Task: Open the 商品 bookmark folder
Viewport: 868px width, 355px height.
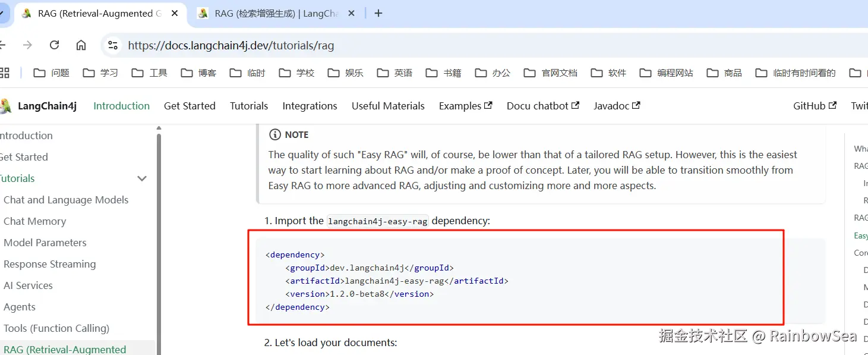Action: [x=724, y=73]
